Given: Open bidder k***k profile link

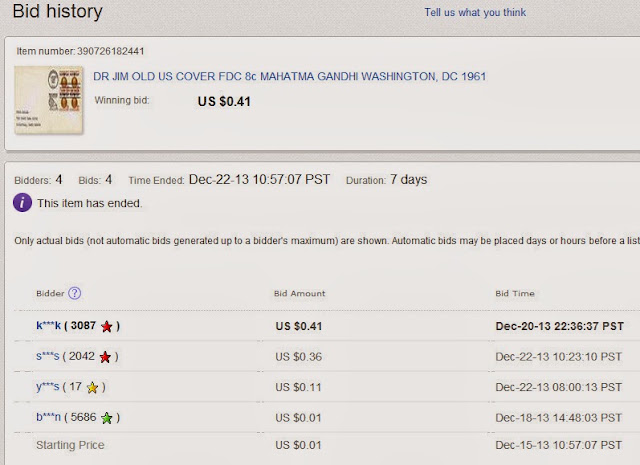Looking at the screenshot, I should pyautogui.click(x=48, y=325).
